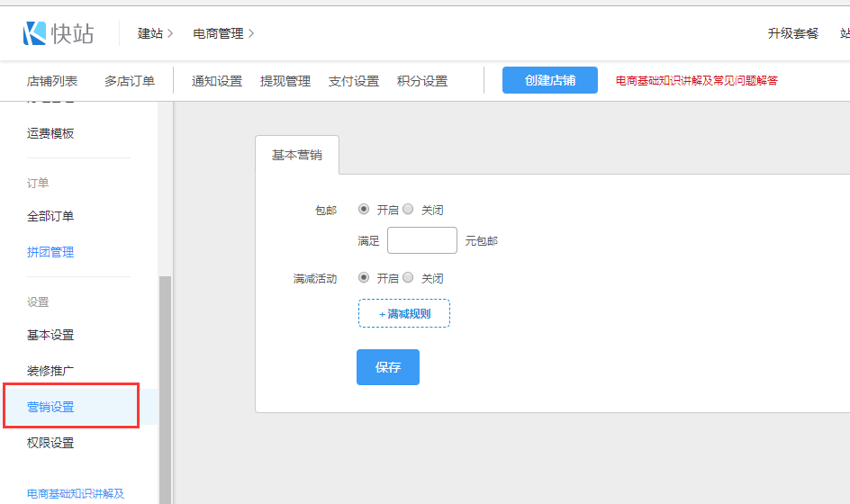Enable the 包邮 开启 radio option

[x=364, y=209]
